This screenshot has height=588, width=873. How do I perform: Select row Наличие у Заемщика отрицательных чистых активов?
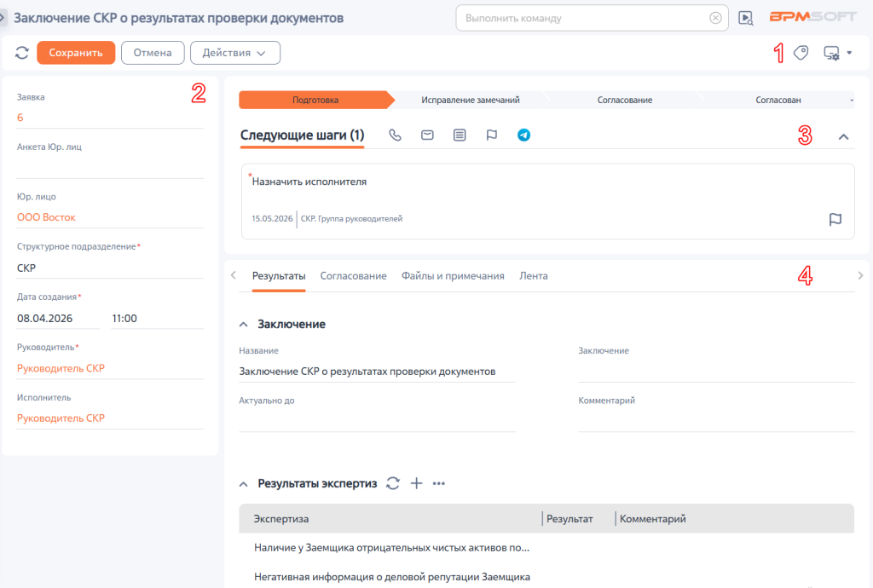(x=546, y=548)
